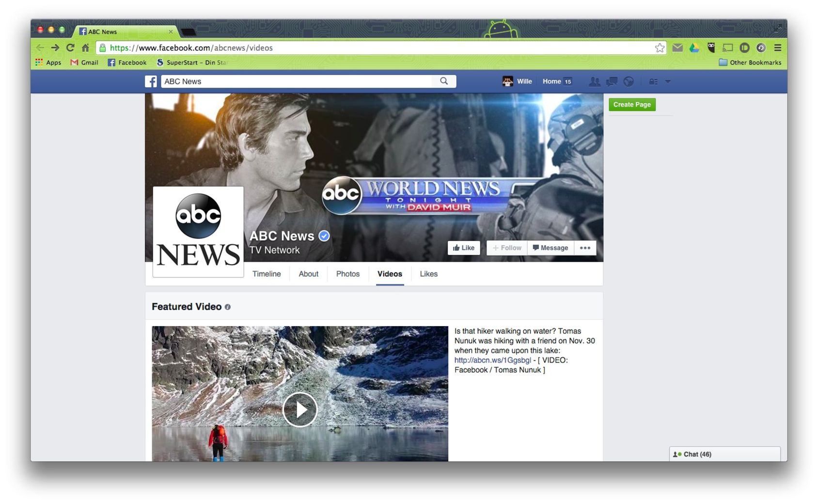Click the grey circular extension icon
The image size is (818, 504).
coord(761,47)
